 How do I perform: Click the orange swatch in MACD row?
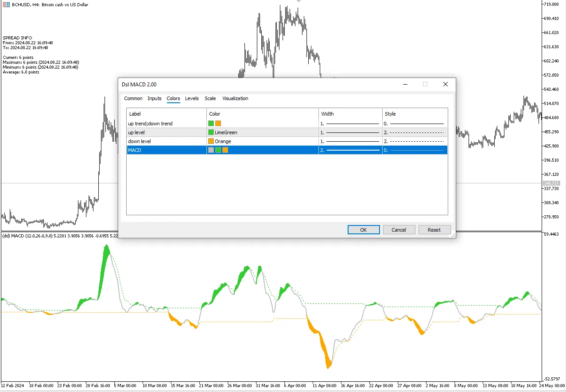pyautogui.click(x=225, y=150)
